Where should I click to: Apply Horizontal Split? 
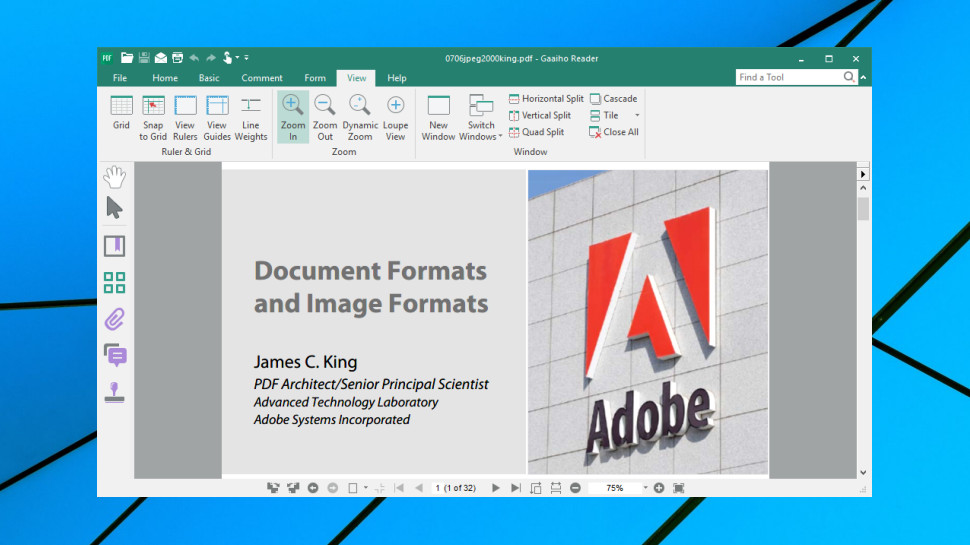tap(546, 98)
